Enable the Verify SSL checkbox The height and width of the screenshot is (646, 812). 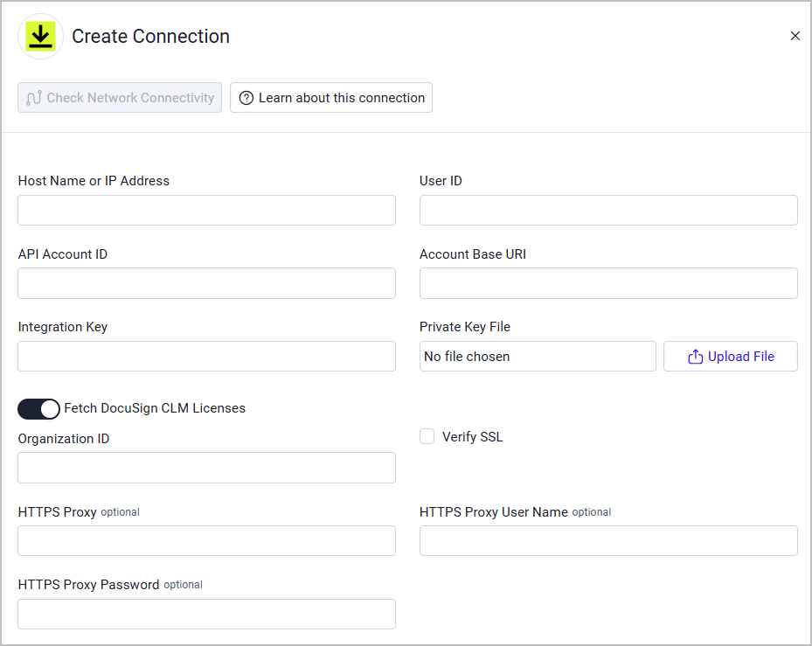point(427,436)
